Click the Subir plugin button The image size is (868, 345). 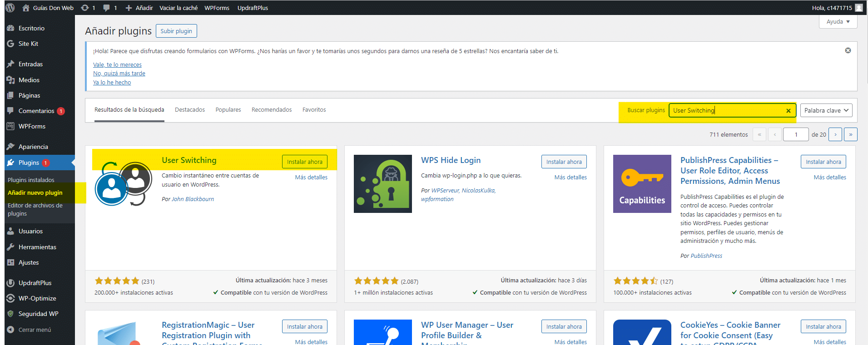coord(176,31)
